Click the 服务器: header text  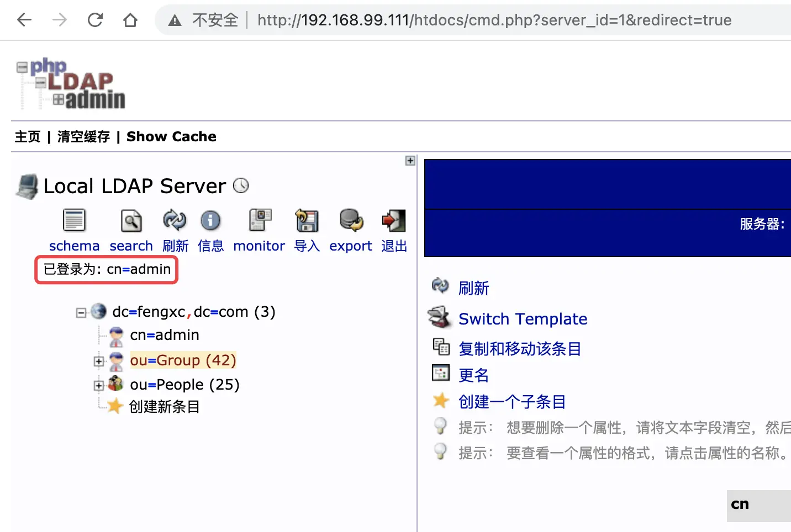click(x=762, y=224)
